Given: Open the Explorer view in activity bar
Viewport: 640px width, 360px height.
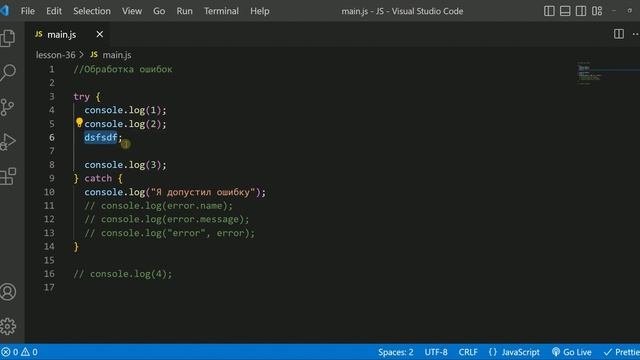Looking at the screenshot, I should click(8, 38).
